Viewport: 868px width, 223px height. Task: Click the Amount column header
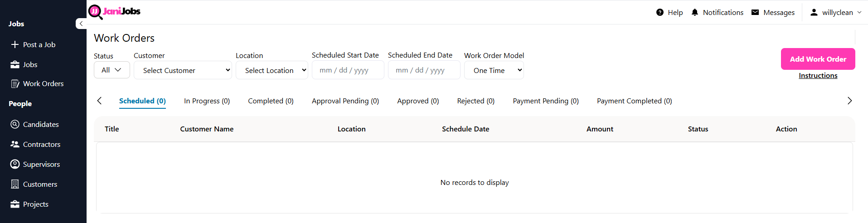(x=600, y=129)
